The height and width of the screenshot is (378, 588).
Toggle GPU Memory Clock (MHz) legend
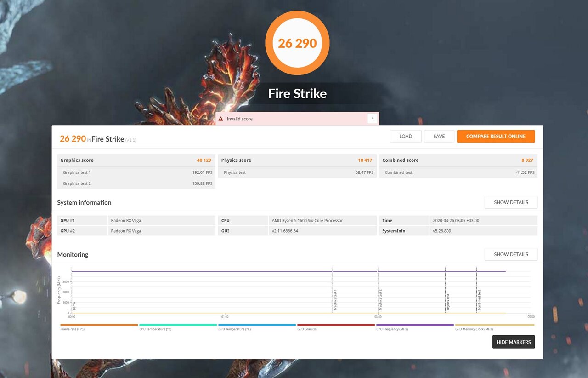click(x=494, y=327)
